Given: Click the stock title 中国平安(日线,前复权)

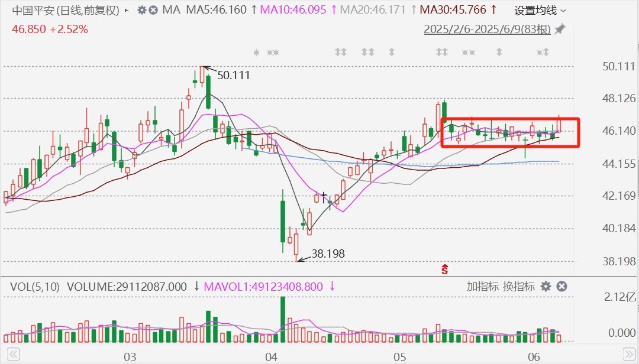Looking at the screenshot, I should click(x=66, y=10).
